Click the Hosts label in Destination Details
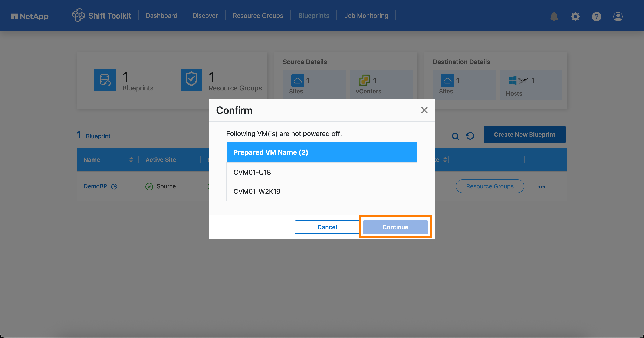644x338 pixels. [x=514, y=93]
